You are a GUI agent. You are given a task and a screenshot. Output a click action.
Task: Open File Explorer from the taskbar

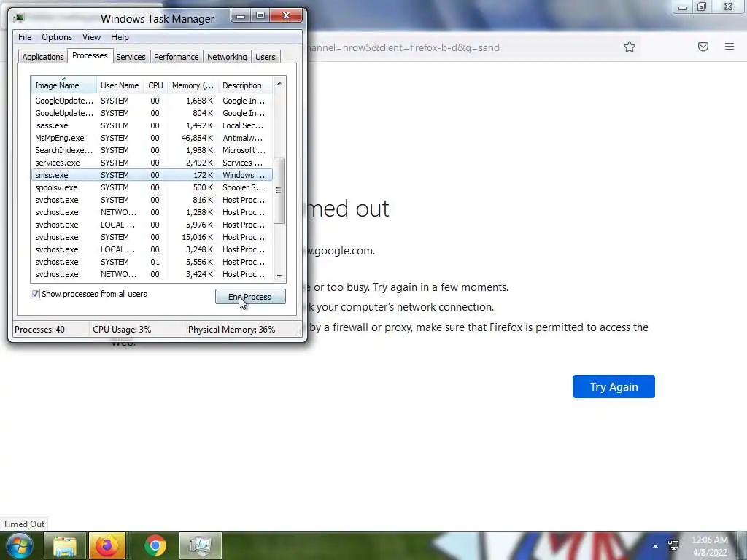65,545
